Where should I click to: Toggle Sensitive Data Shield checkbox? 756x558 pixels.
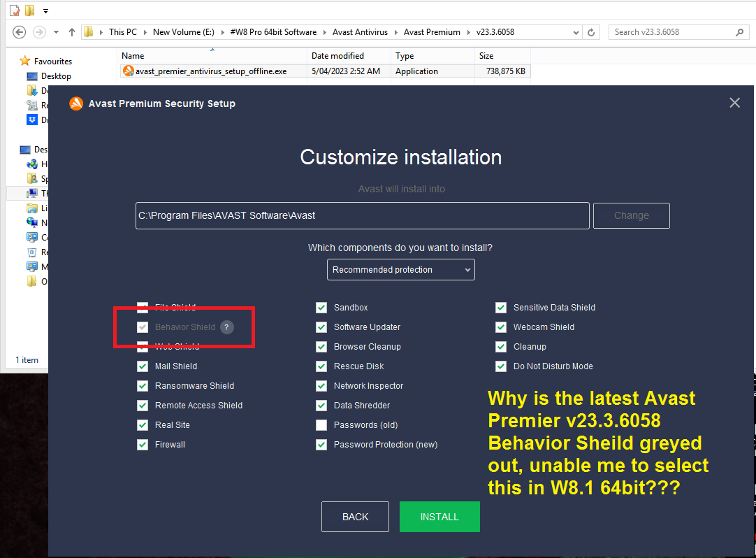point(501,308)
